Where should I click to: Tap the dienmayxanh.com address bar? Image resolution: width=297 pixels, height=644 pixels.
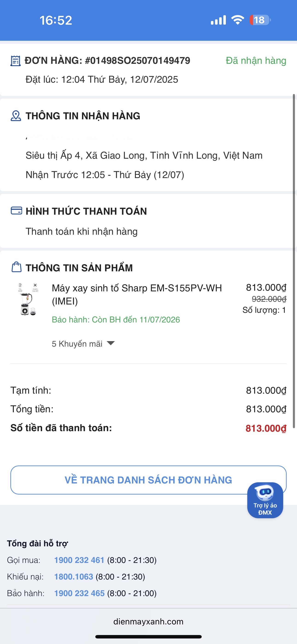pyautogui.click(x=148, y=621)
